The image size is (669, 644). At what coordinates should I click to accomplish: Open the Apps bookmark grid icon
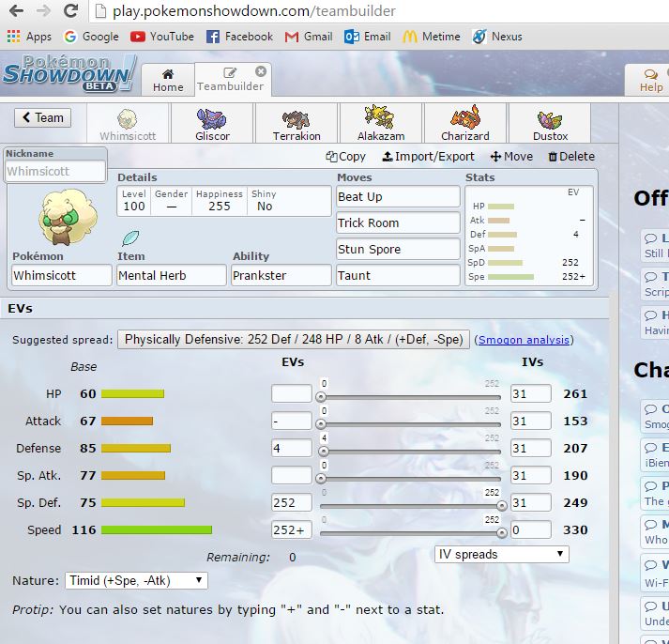click(x=14, y=37)
